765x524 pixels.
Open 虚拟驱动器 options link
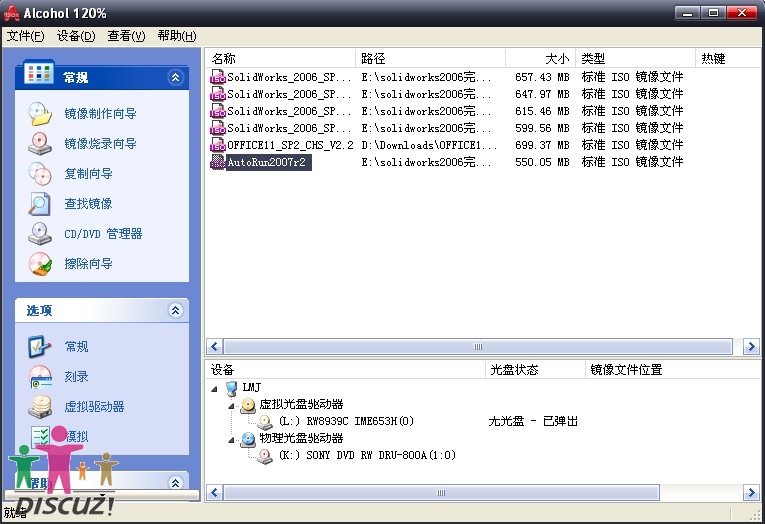coord(95,406)
